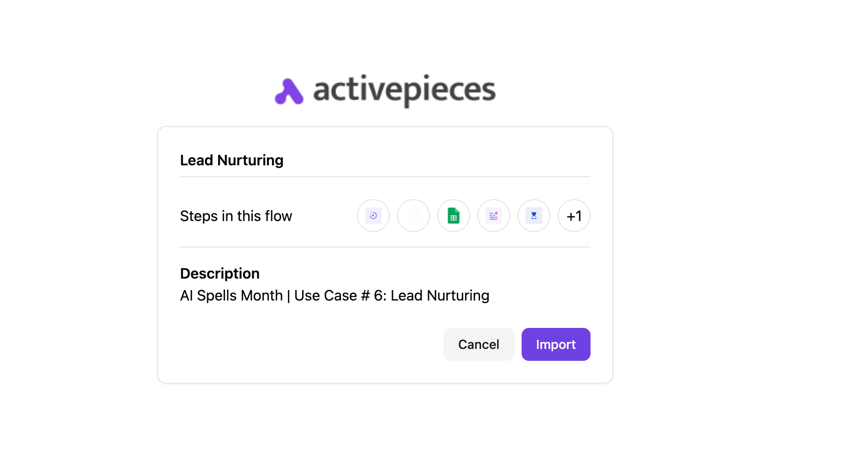Image resolution: width=868 pixels, height=459 pixels.
Task: Select the AI text sparkle step icon
Action: click(493, 216)
